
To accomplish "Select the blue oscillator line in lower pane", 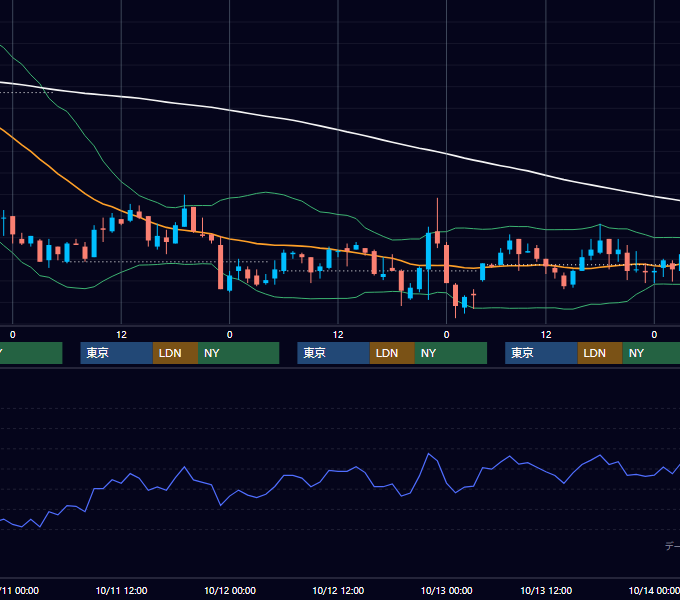I will [338, 470].
